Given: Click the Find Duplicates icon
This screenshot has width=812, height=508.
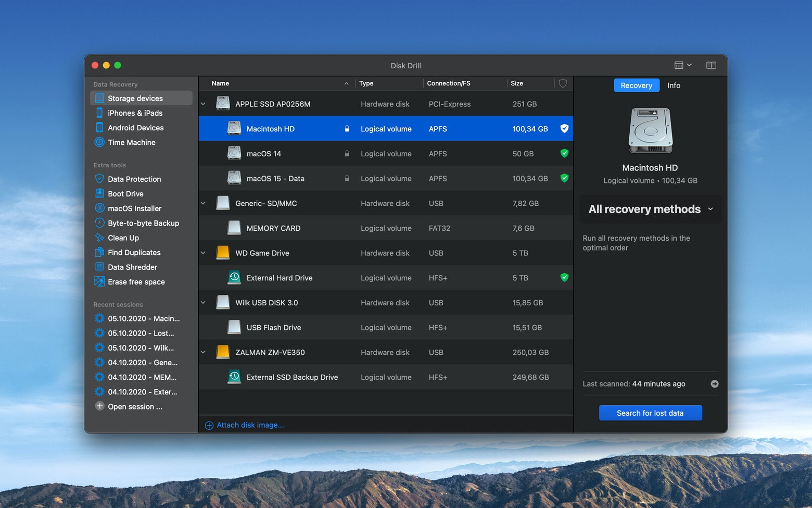Looking at the screenshot, I should pos(99,252).
